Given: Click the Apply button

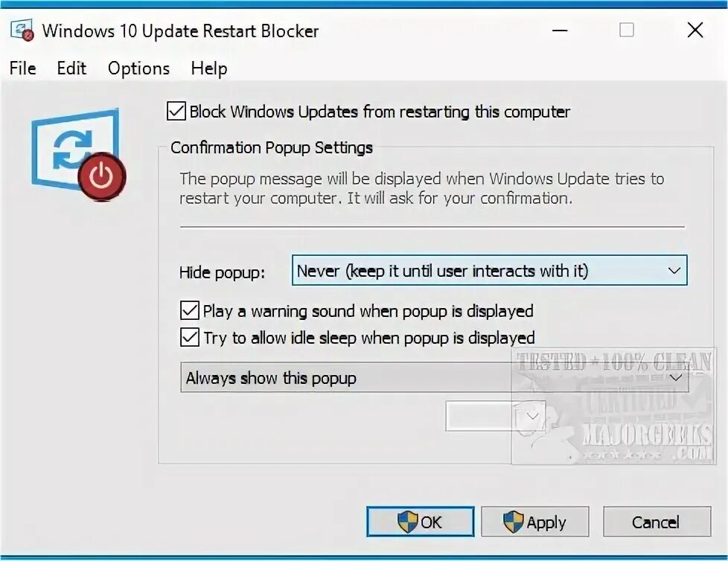Looking at the screenshot, I should pyautogui.click(x=535, y=522).
